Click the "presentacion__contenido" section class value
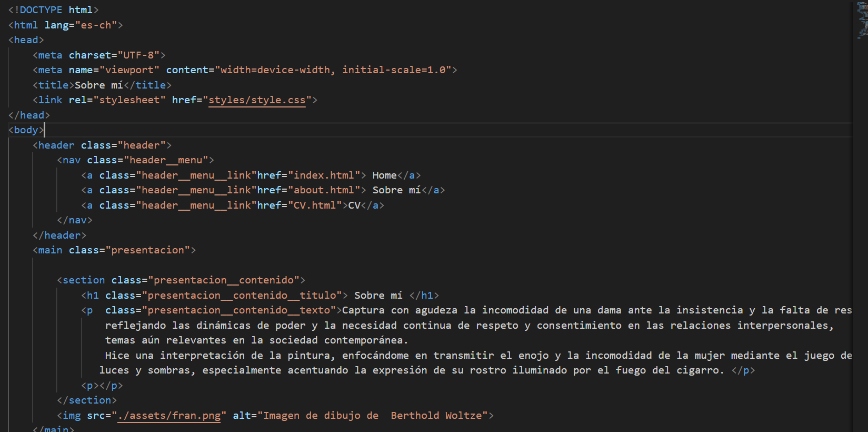Image resolution: width=868 pixels, height=432 pixels. [224, 280]
